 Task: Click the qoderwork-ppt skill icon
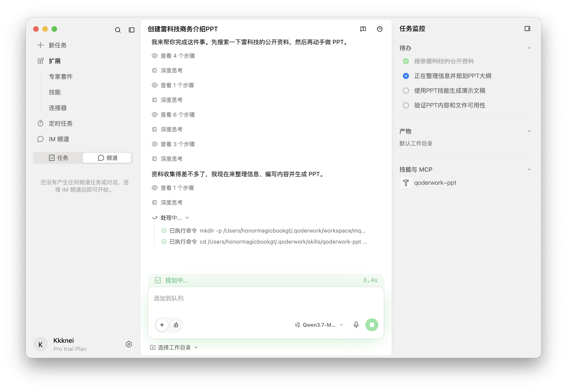click(406, 183)
